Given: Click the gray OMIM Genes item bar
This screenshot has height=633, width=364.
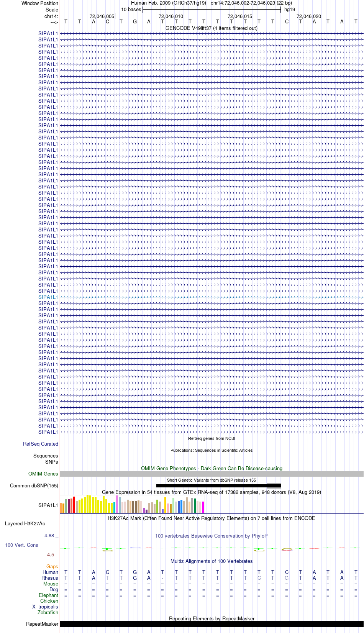Looking at the screenshot, I should (x=212, y=474).
